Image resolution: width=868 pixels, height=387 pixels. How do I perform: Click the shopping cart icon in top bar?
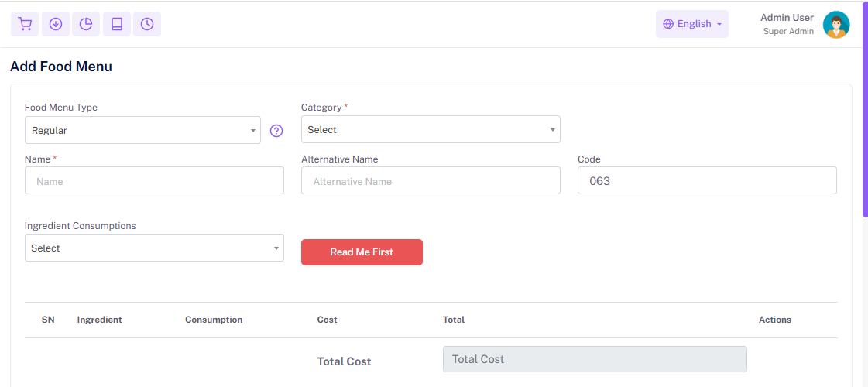pyautogui.click(x=25, y=24)
